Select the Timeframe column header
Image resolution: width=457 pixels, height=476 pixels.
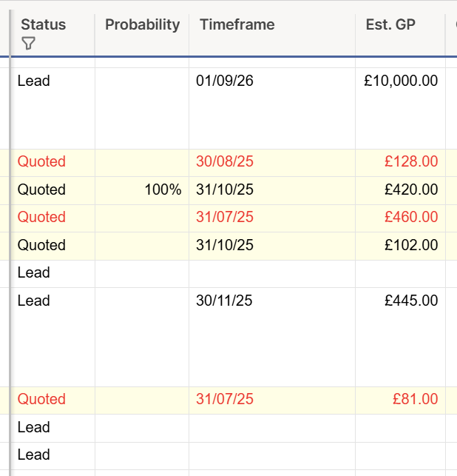272,33
